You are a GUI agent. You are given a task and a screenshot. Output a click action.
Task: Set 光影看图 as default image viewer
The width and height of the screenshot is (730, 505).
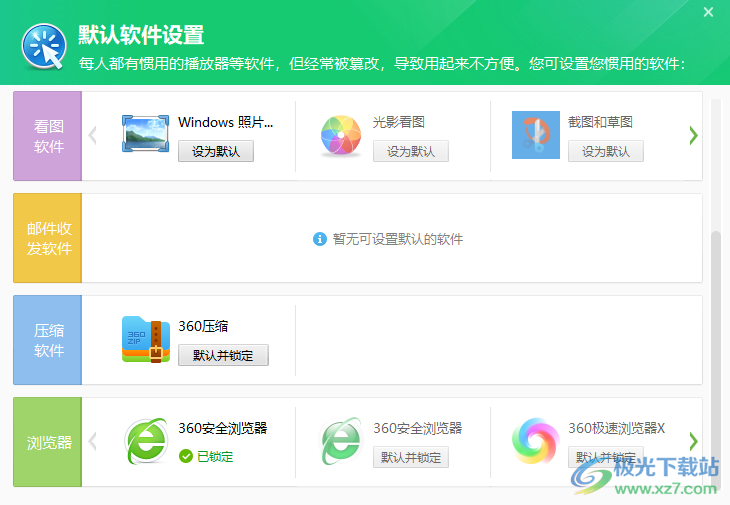(411, 151)
